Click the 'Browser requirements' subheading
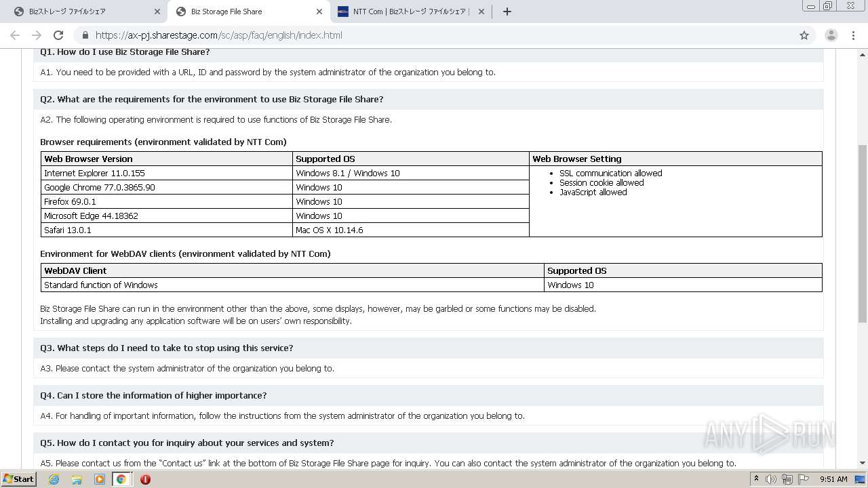868x488 pixels. (x=163, y=142)
